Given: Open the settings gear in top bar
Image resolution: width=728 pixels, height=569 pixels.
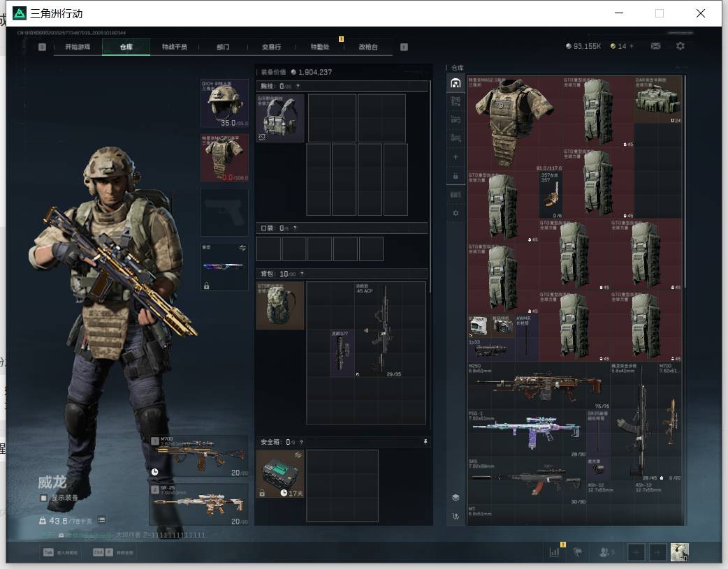Looking at the screenshot, I should click(680, 46).
